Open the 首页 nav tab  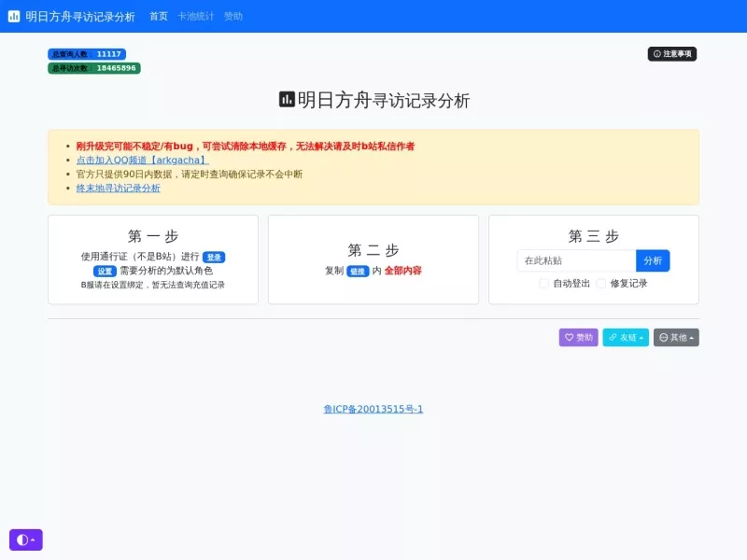point(159,16)
